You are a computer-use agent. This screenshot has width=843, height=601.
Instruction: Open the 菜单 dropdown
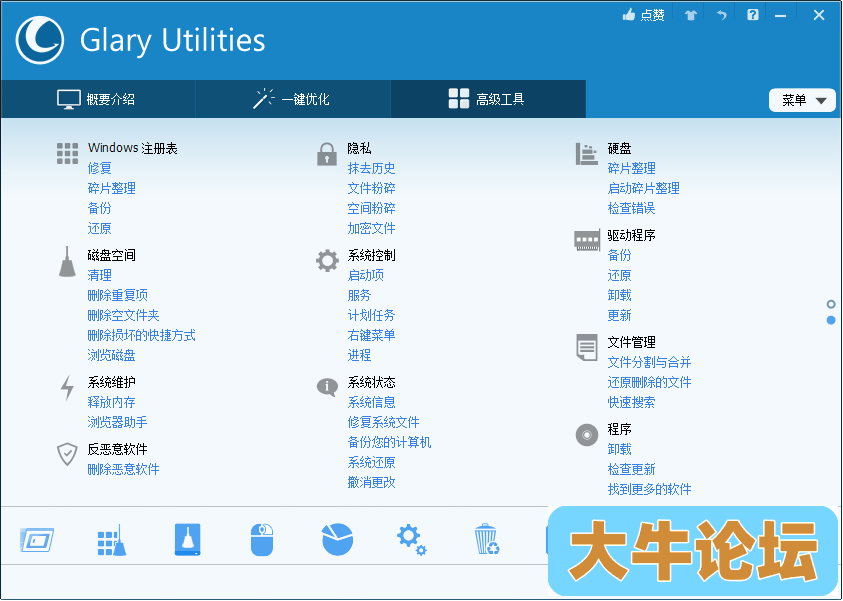(802, 100)
